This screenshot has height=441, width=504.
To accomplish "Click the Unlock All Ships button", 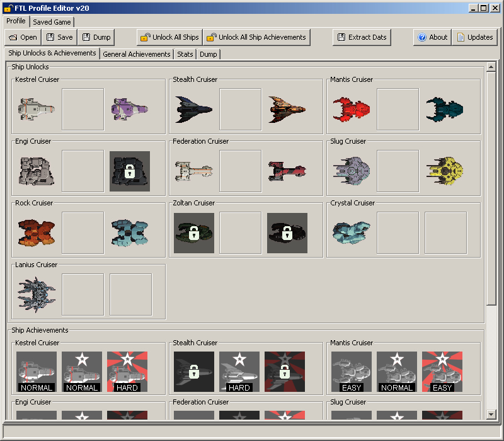I will (169, 37).
